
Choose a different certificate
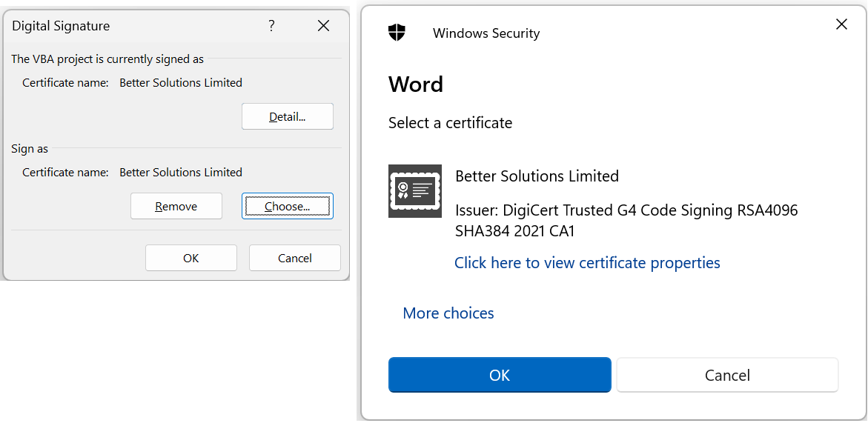pyautogui.click(x=288, y=206)
